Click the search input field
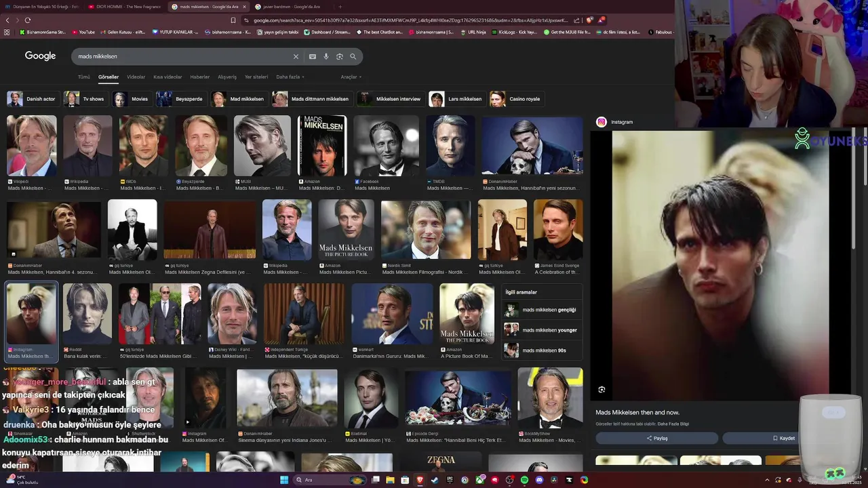 tap(183, 56)
